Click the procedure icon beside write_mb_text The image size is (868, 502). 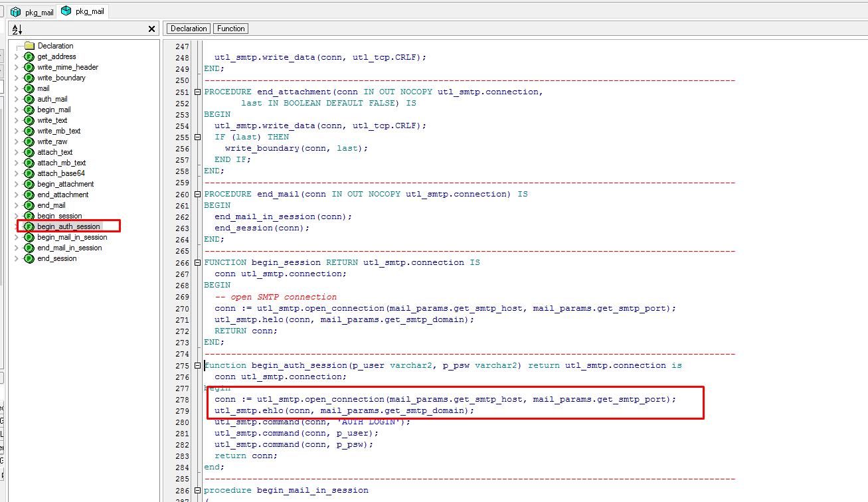(29, 131)
